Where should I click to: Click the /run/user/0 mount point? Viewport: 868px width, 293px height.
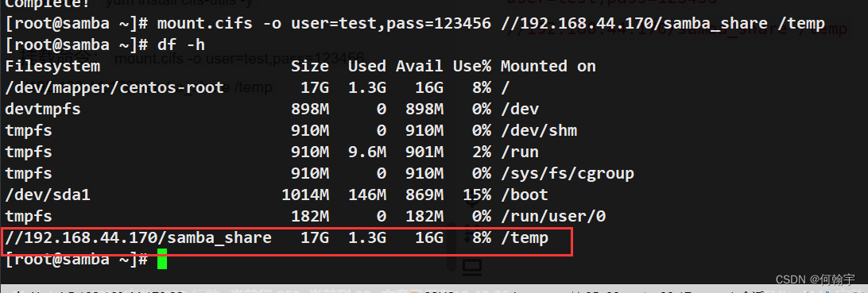pos(553,216)
